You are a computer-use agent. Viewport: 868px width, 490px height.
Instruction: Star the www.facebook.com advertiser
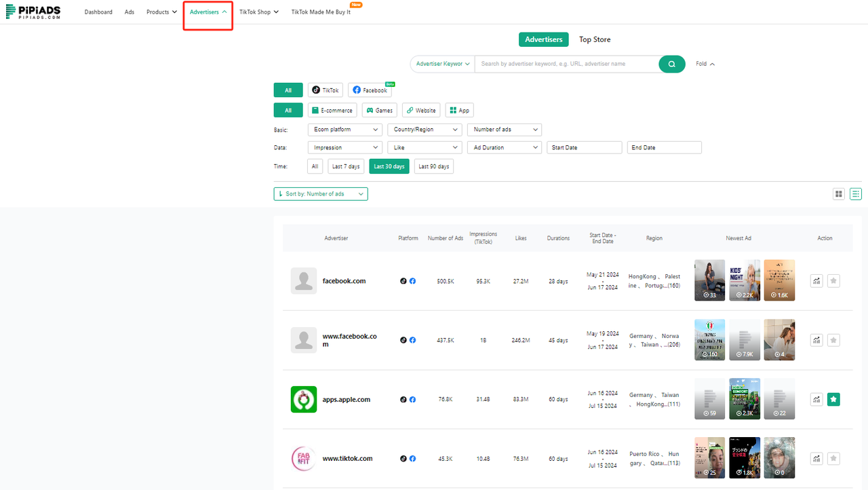click(x=833, y=340)
